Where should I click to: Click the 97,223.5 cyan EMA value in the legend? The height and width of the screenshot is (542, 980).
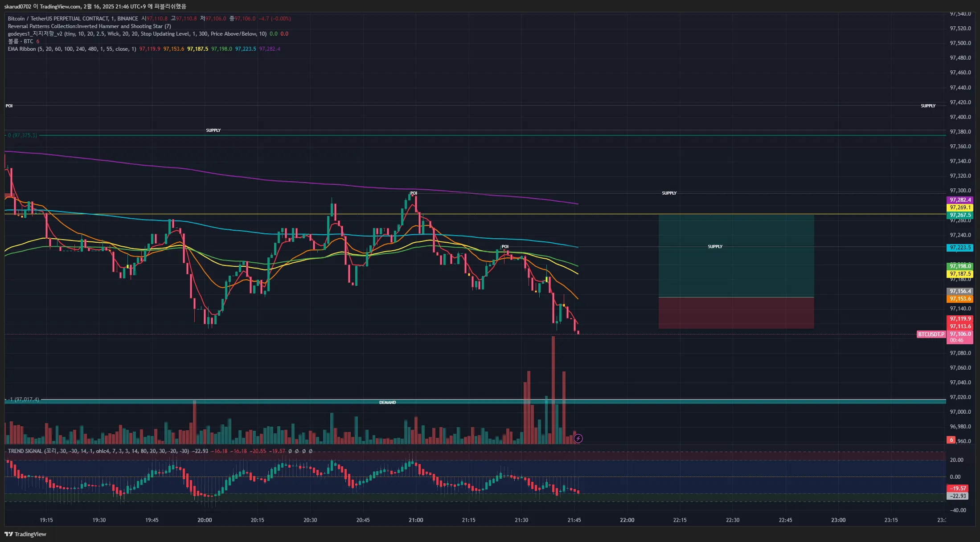pos(246,49)
